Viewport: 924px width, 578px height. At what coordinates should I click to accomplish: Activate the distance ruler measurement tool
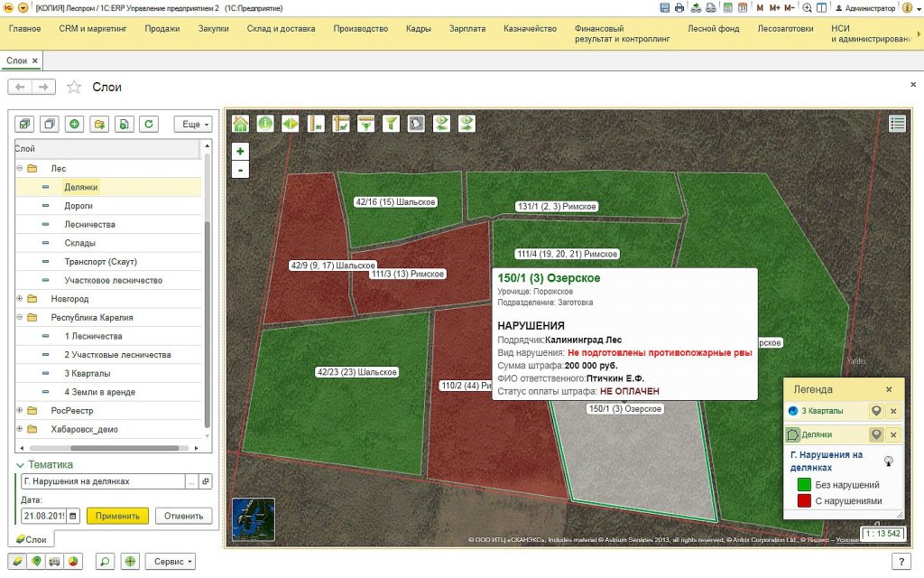pos(316,123)
